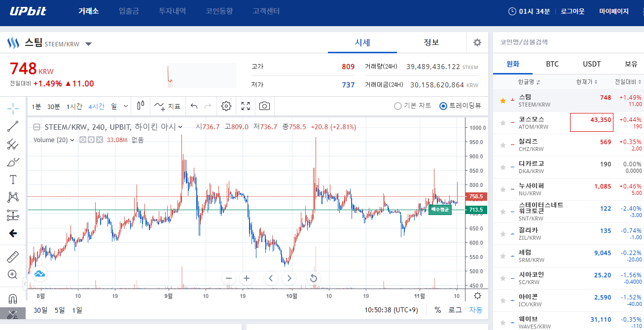Image resolution: width=644 pixels, height=330 pixels.
Task: Toggle percent scale on the chart
Action: click(x=438, y=310)
